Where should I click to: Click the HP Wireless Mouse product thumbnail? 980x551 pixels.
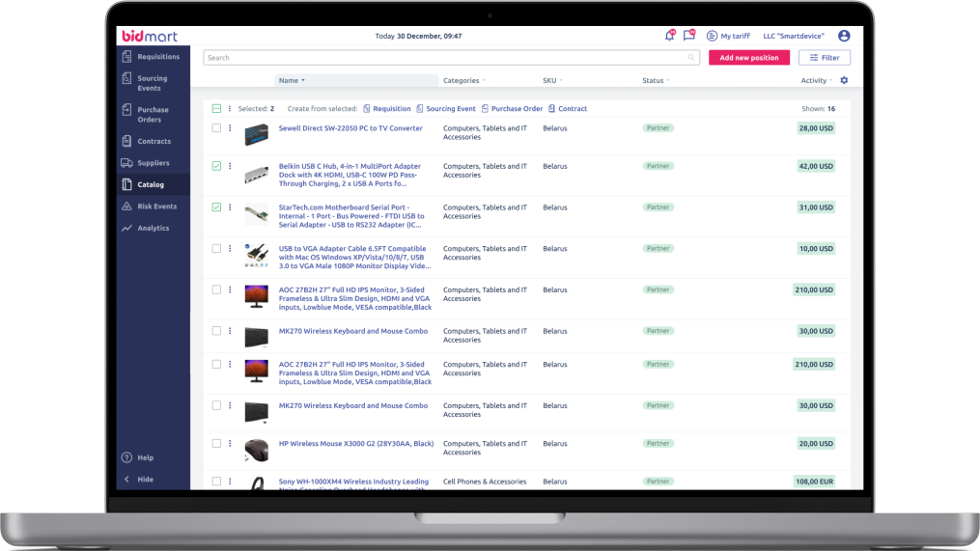[x=256, y=451]
